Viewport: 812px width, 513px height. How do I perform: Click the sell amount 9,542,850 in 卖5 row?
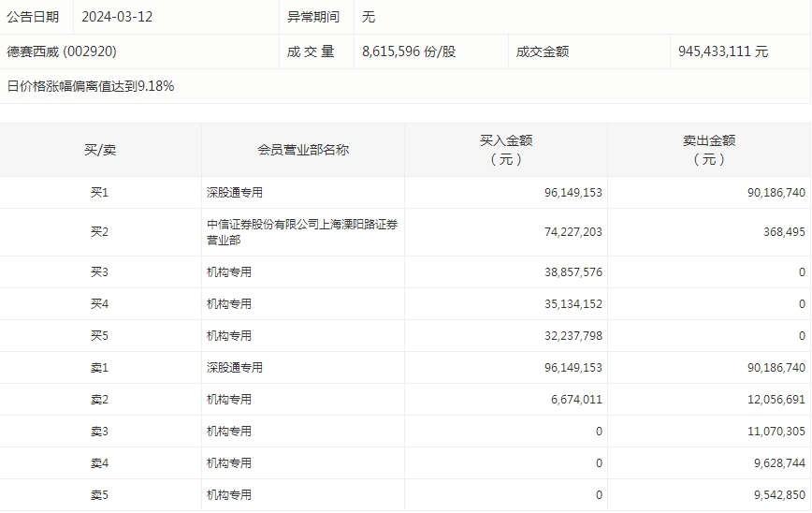(774, 495)
